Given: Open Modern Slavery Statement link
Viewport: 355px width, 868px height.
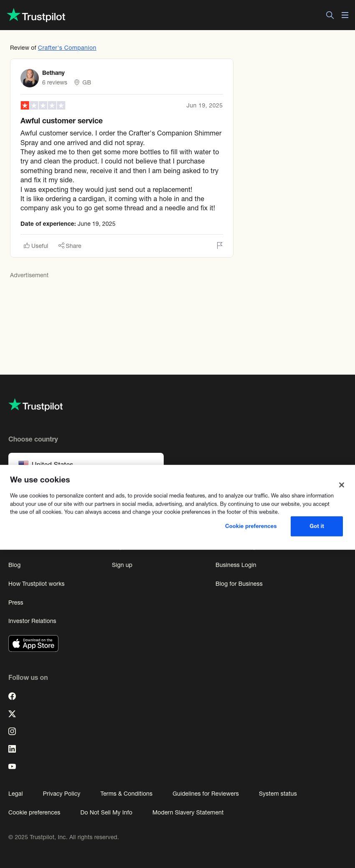Looking at the screenshot, I should [188, 812].
